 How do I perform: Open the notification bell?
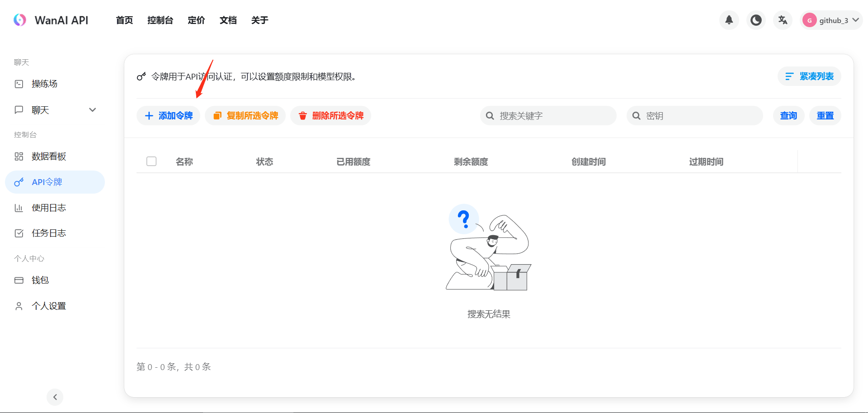728,20
